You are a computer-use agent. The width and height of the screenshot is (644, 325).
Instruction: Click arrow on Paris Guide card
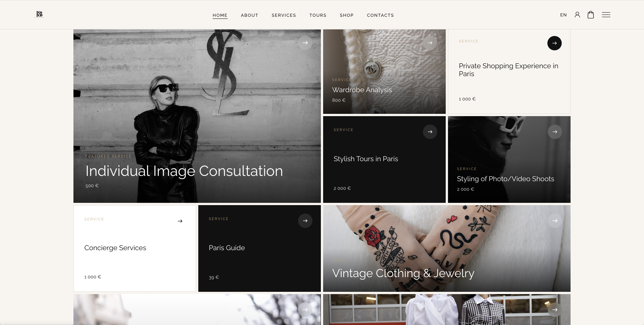coord(305,221)
